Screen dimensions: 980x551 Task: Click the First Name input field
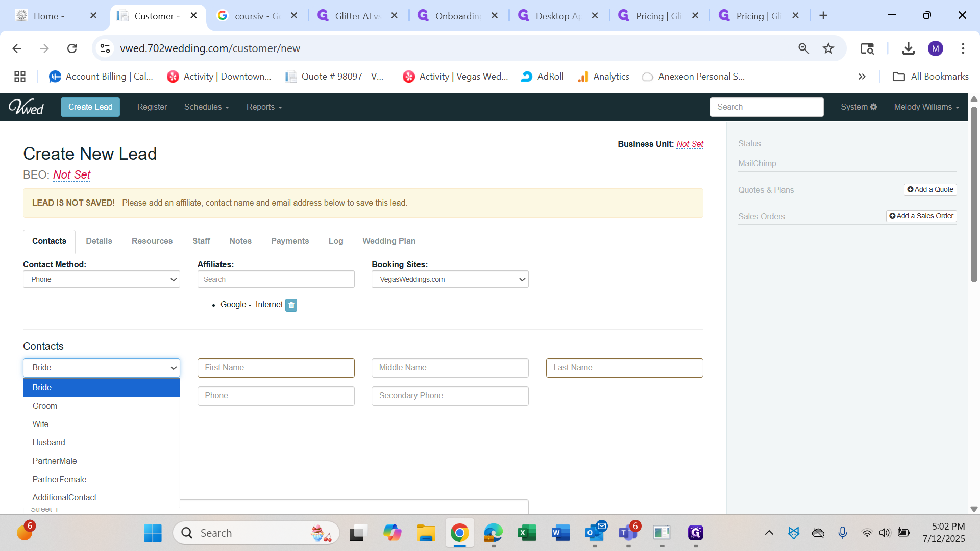[276, 368]
